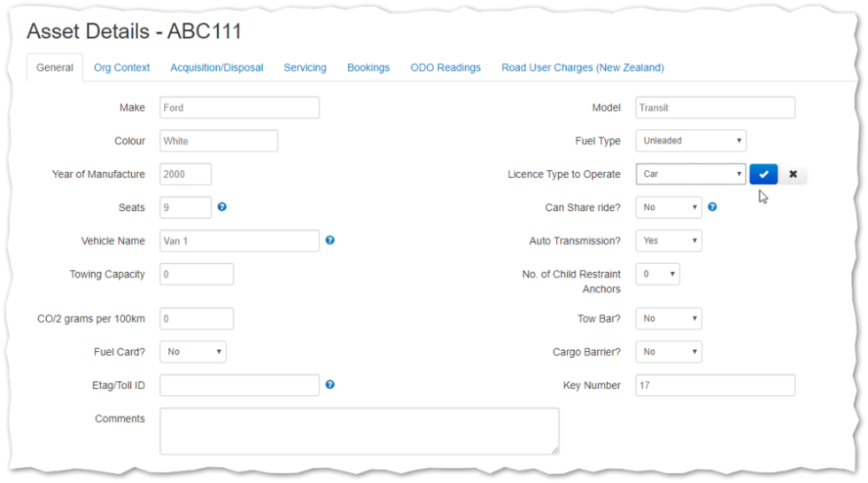Open the Cargo Barrier dropdown

(x=669, y=352)
